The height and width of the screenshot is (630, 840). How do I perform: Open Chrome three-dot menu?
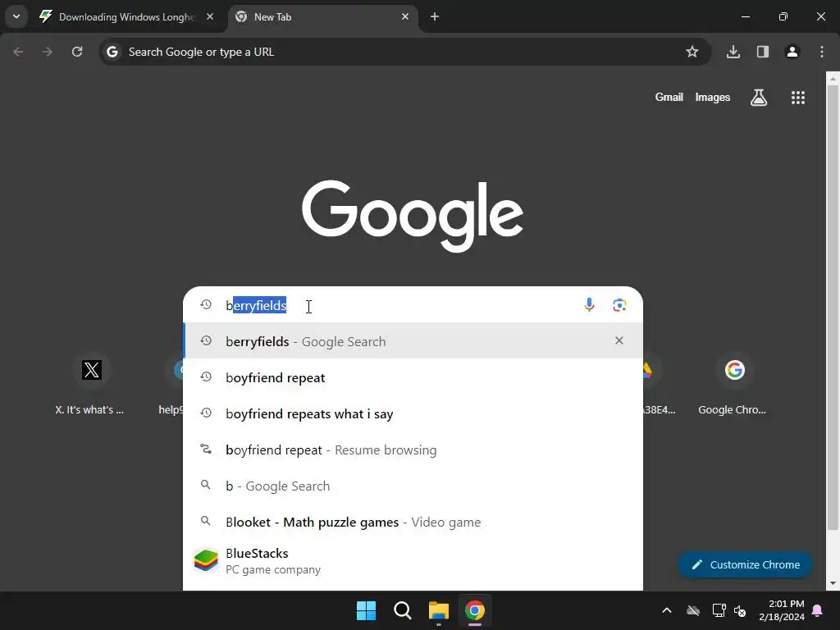[x=822, y=52]
